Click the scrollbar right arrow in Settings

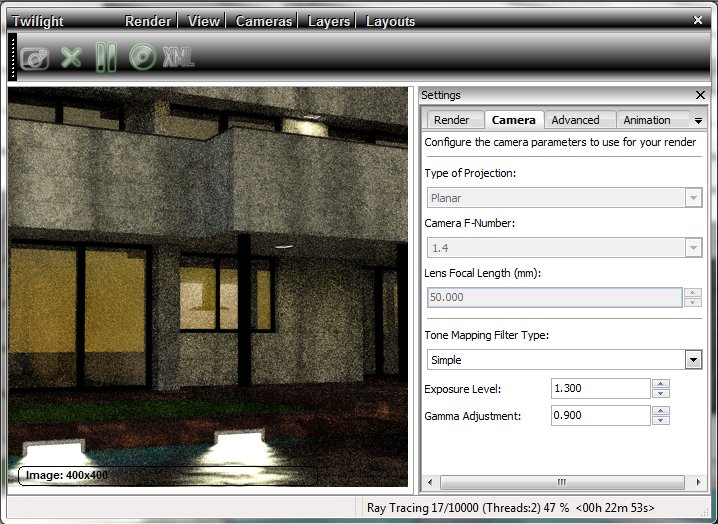[698, 482]
